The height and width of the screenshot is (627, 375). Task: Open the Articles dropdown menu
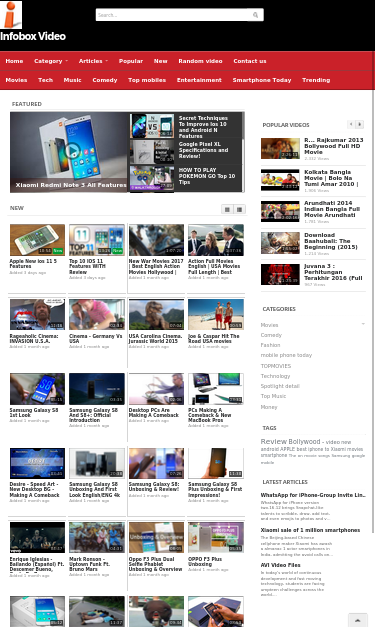pos(94,61)
